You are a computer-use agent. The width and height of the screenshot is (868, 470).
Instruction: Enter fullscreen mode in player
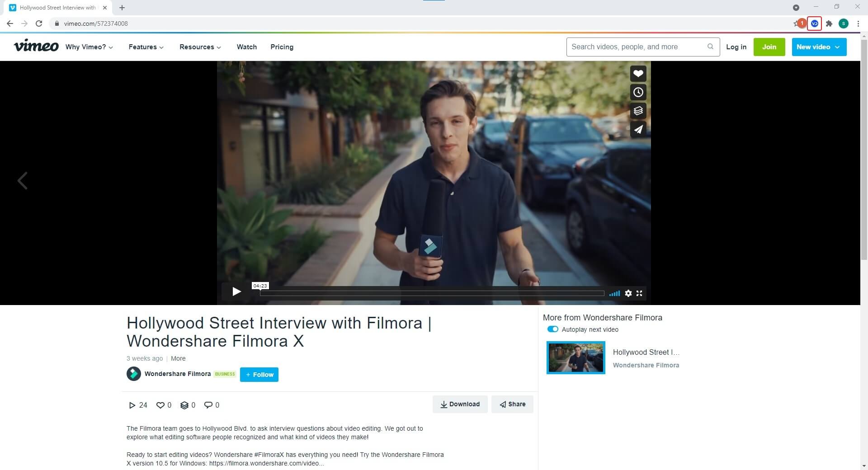pyautogui.click(x=639, y=293)
